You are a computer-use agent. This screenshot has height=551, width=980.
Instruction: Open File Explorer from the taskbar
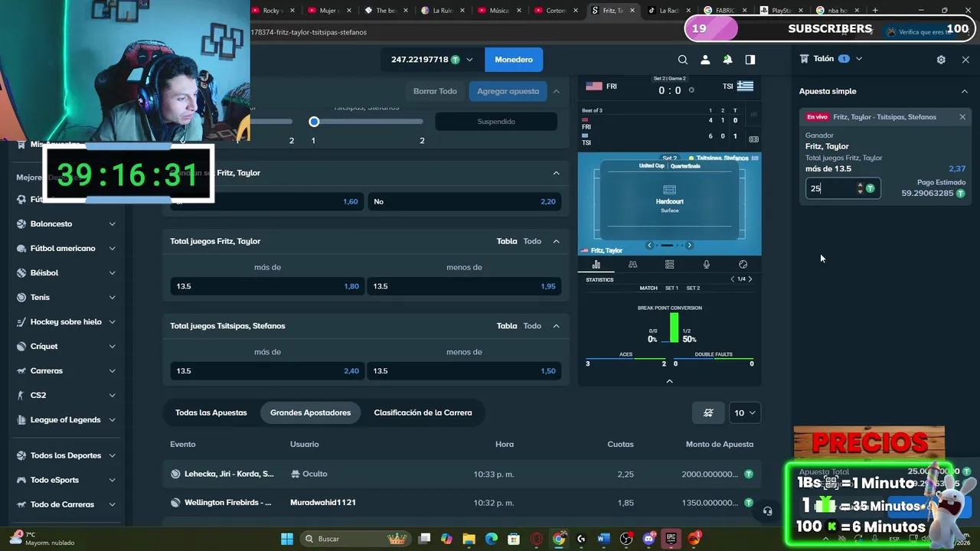469,539
